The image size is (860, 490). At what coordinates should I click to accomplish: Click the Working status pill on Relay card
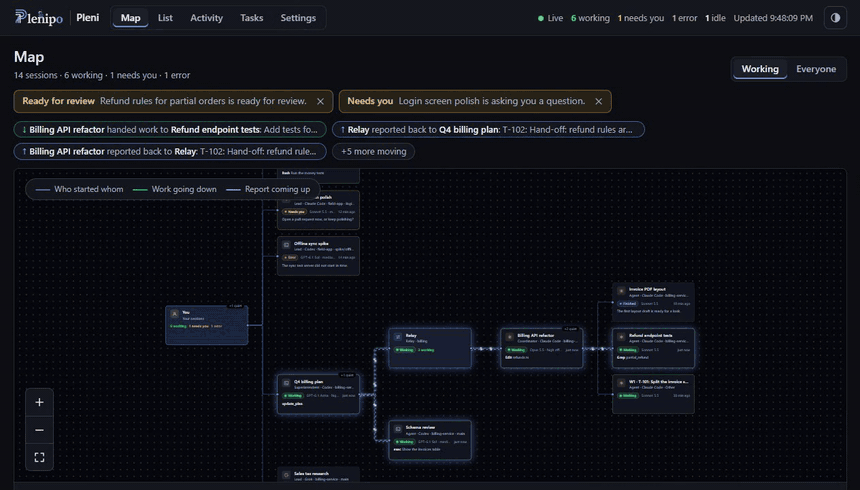[x=405, y=350]
